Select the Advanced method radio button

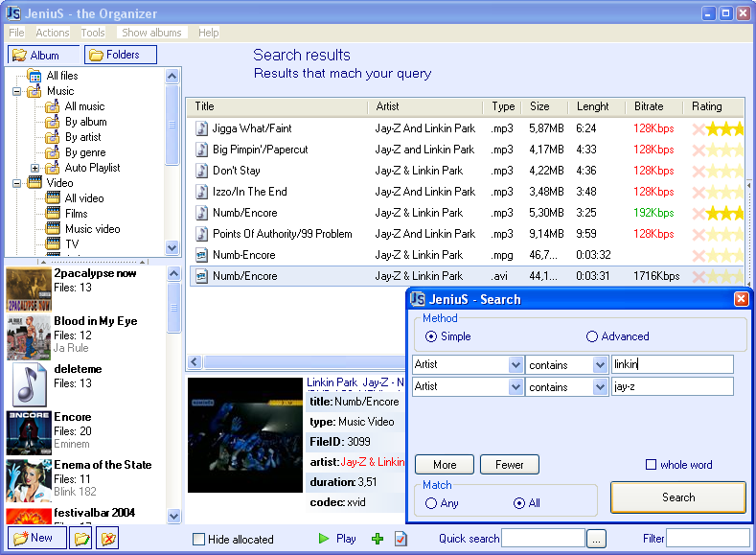(x=592, y=336)
